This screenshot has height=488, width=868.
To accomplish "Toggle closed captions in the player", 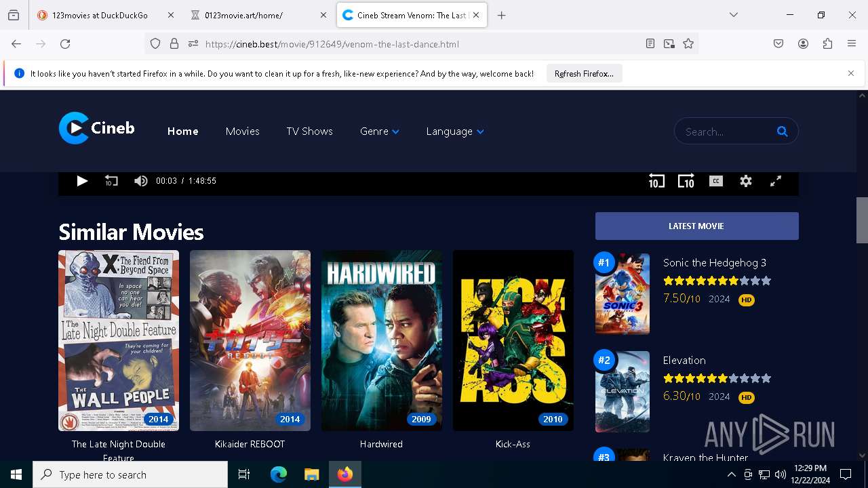I will pyautogui.click(x=716, y=181).
